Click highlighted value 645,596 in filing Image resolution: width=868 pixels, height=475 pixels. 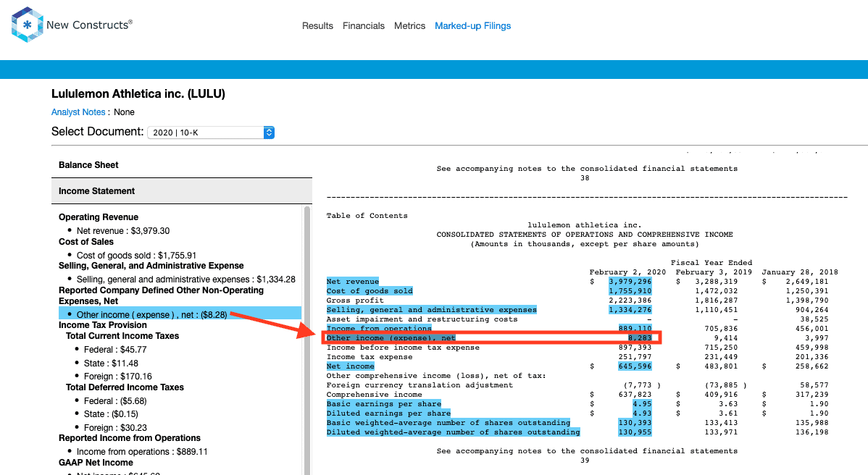(635, 366)
